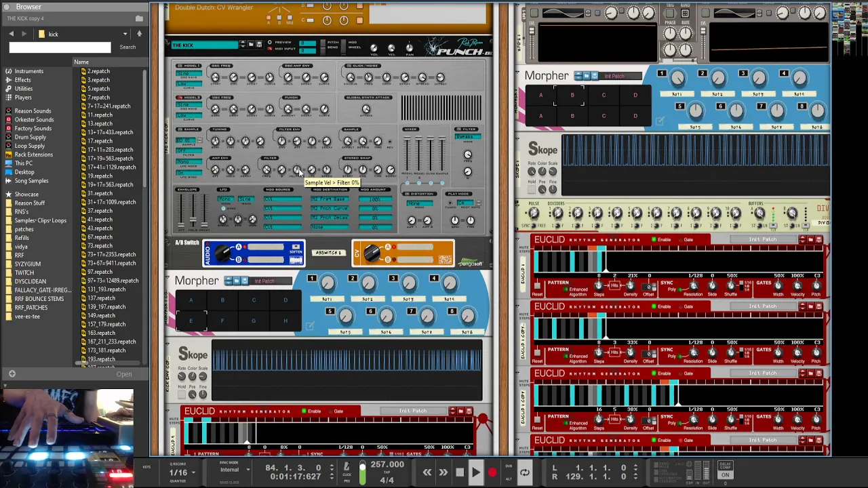Adjust the metronome click level slider
Image resolution: width=868 pixels, height=488 pixels.
(x=362, y=472)
